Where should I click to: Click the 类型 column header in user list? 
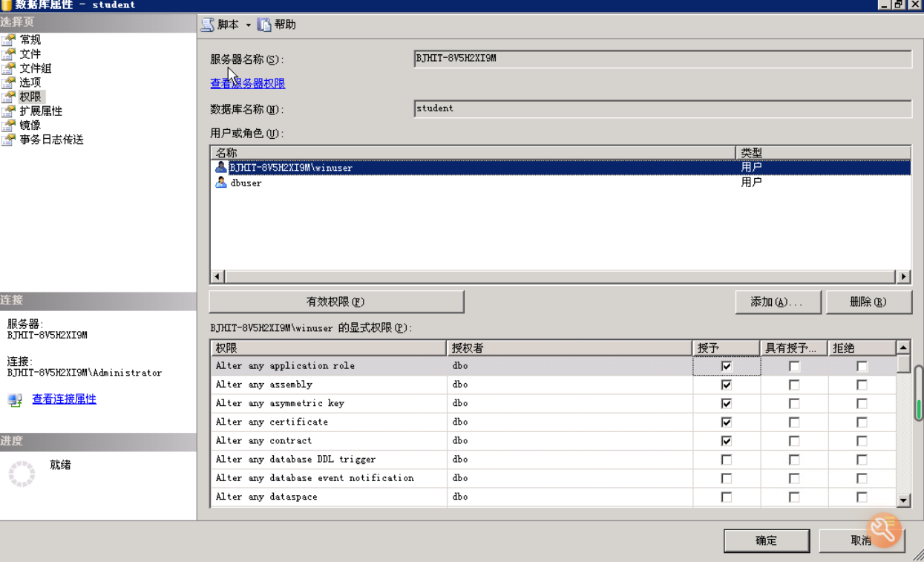[823, 152]
